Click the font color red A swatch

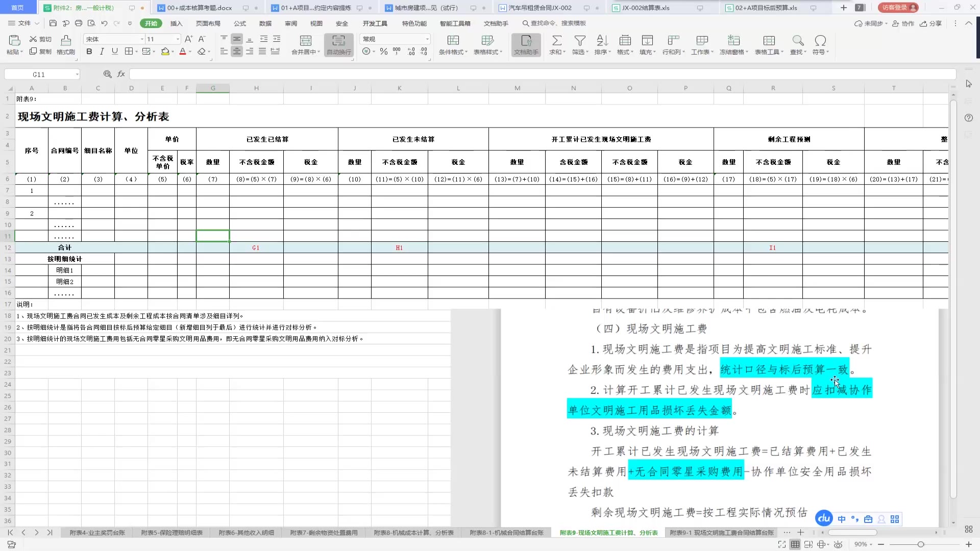click(183, 52)
